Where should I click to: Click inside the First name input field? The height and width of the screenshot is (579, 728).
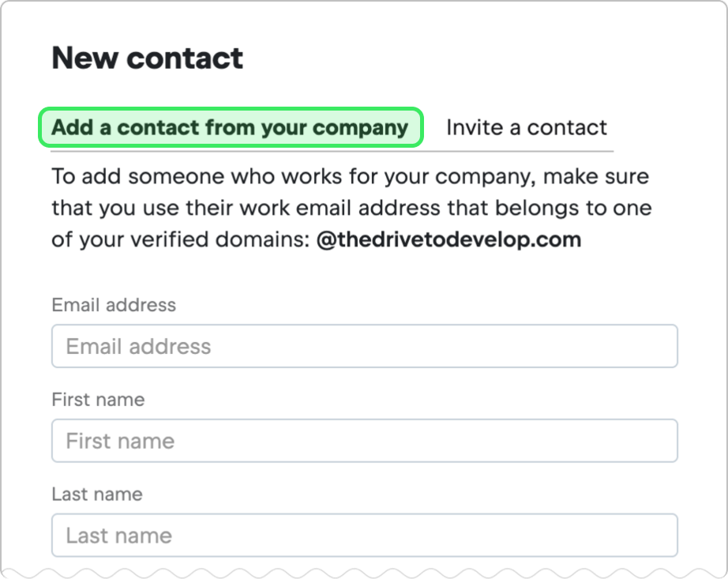[x=364, y=441]
